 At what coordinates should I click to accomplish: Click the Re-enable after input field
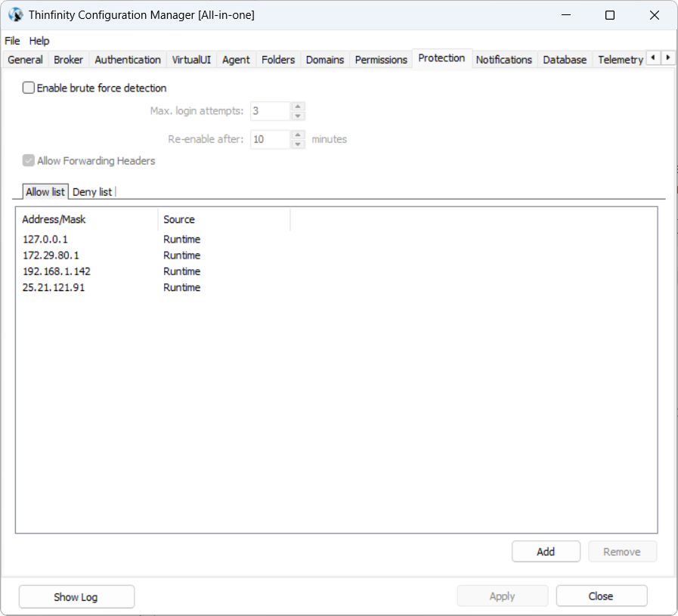271,140
